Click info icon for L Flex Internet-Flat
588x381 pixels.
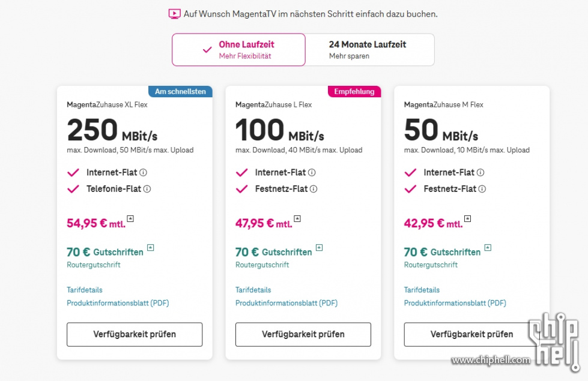click(x=312, y=172)
